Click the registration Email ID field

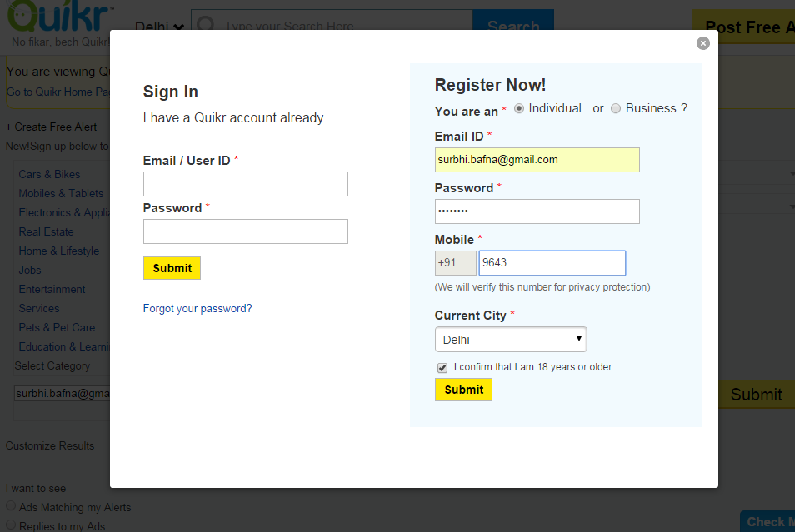[x=537, y=160]
